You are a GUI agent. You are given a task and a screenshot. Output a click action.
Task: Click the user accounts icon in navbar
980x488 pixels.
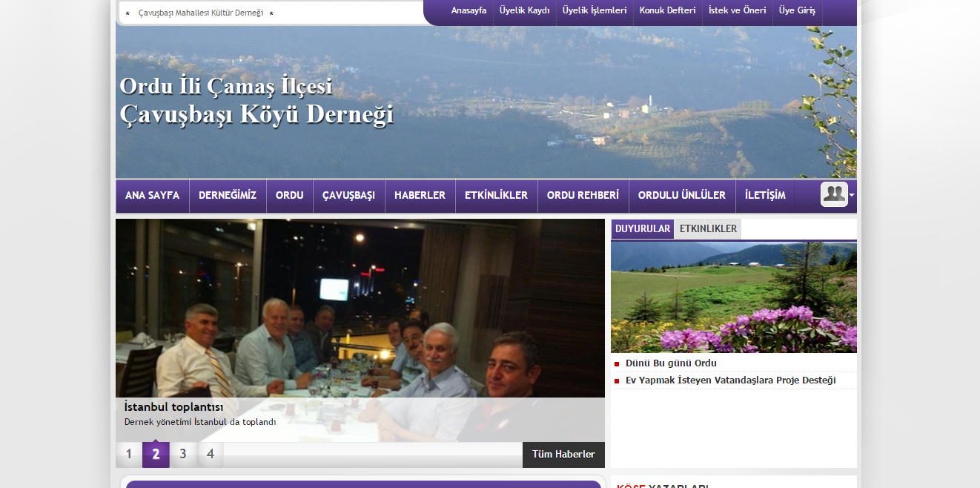[834, 194]
